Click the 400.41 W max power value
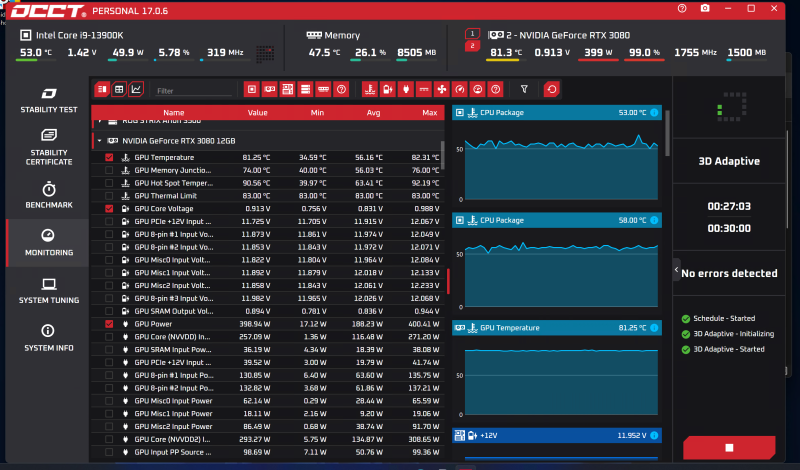The width and height of the screenshot is (800, 470). pos(423,324)
